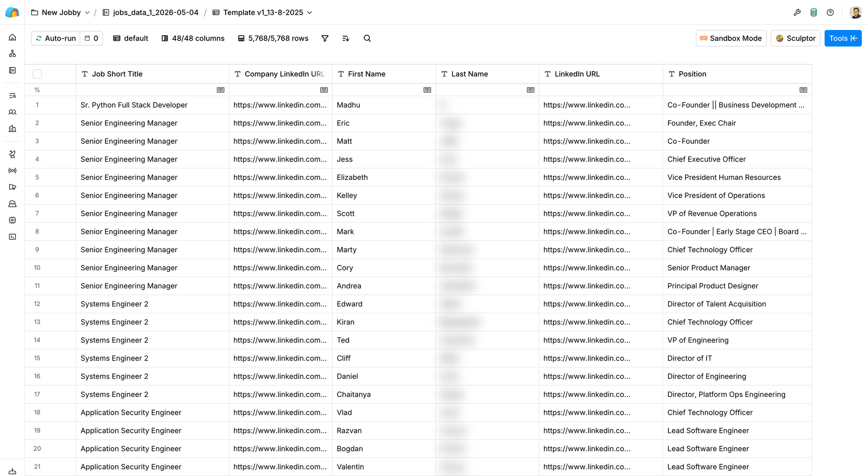Open the home icon in sidebar
This screenshot has width=868, height=476.
tap(12, 37)
